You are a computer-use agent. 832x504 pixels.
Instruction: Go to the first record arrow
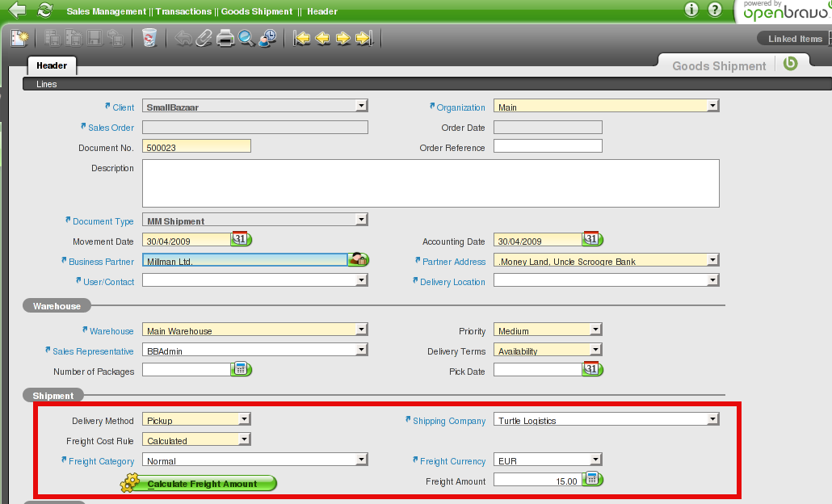[302, 38]
